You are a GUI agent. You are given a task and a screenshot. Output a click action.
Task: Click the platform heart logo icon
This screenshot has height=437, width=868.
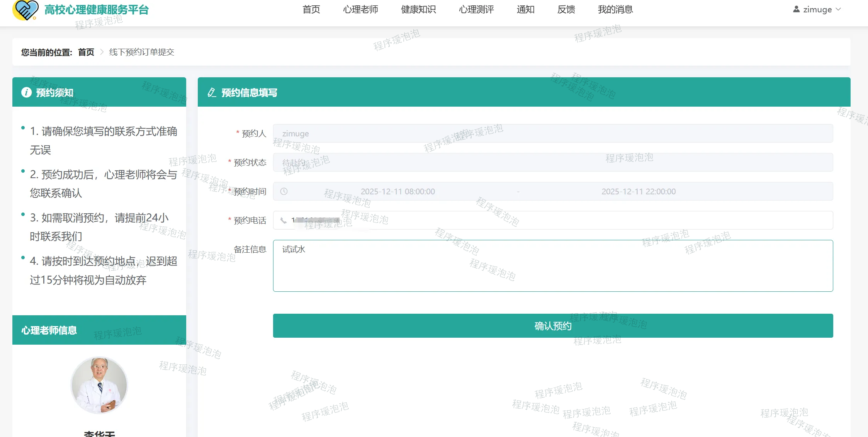pyautogui.click(x=25, y=10)
